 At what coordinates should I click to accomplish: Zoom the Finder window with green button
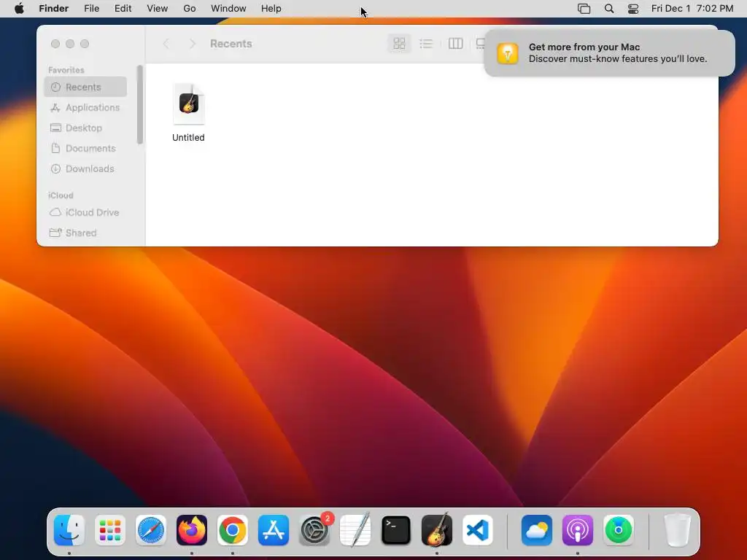tap(85, 44)
